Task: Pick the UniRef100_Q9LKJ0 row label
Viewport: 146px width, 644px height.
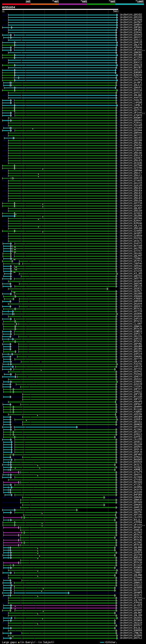Action: [131, 85]
